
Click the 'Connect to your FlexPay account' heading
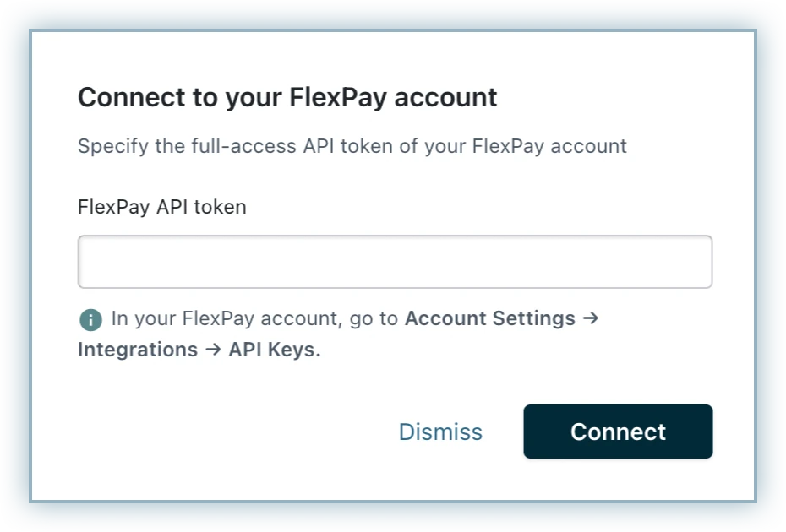pyautogui.click(x=287, y=97)
